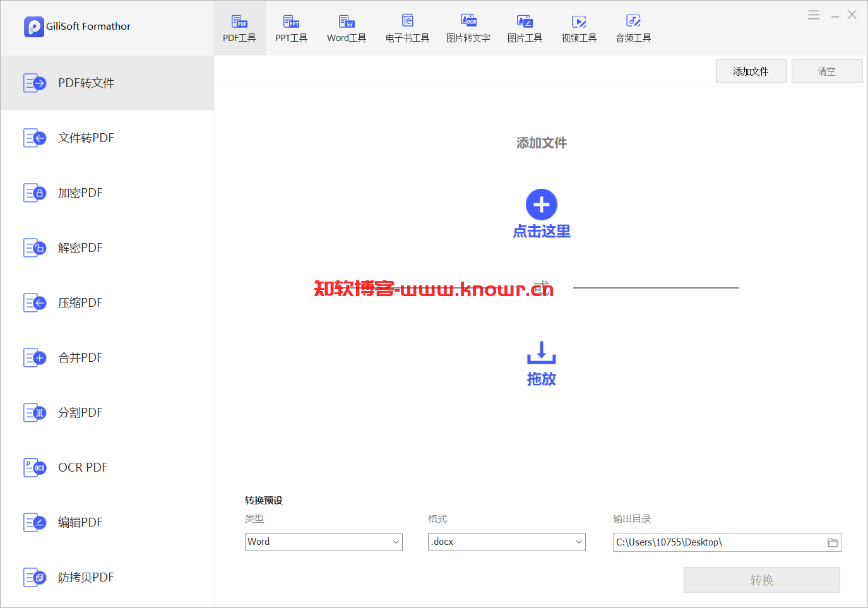Screen dimensions: 868x608
Task: Open the 类型 Word dropdown
Action: [x=324, y=542]
